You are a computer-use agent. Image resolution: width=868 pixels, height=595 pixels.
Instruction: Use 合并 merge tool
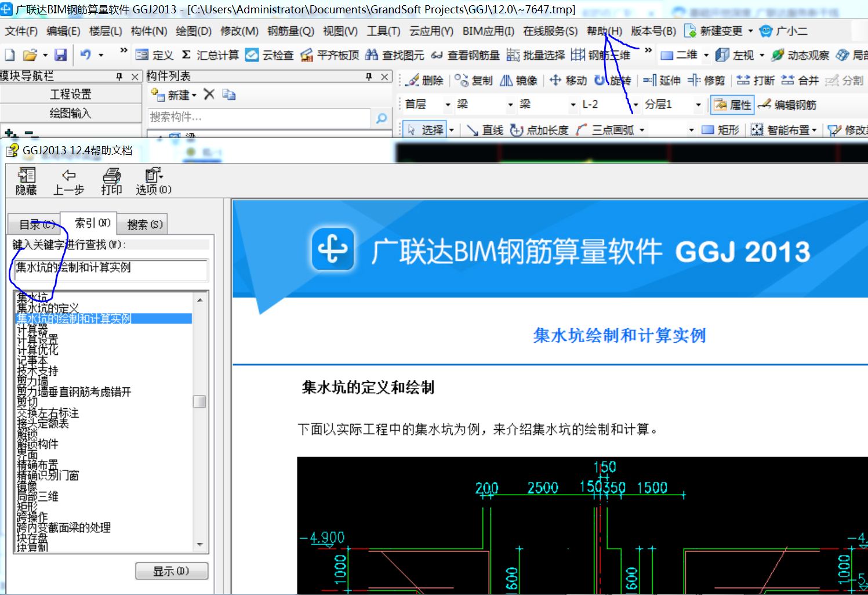pyautogui.click(x=800, y=80)
